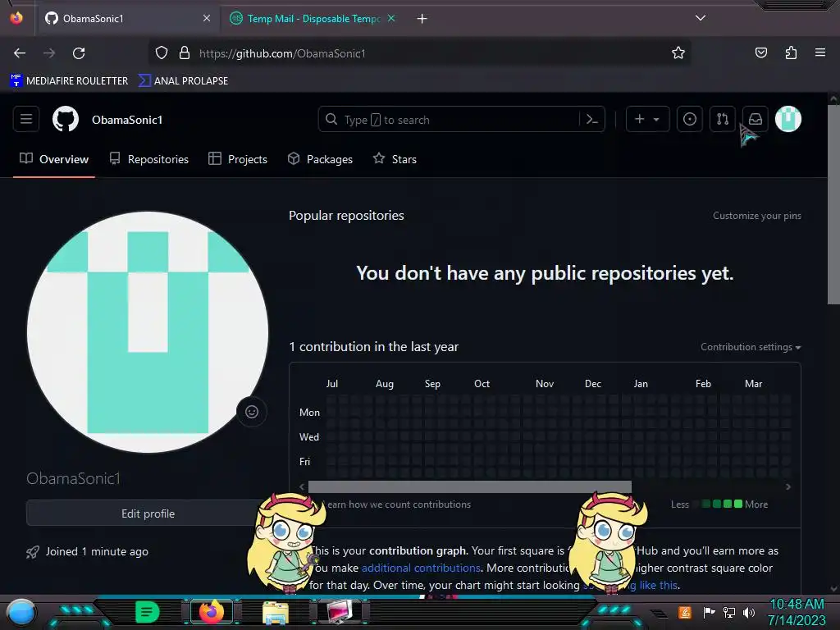This screenshot has height=630, width=840.
Task: Open File Explorer from taskbar
Action: click(276, 612)
